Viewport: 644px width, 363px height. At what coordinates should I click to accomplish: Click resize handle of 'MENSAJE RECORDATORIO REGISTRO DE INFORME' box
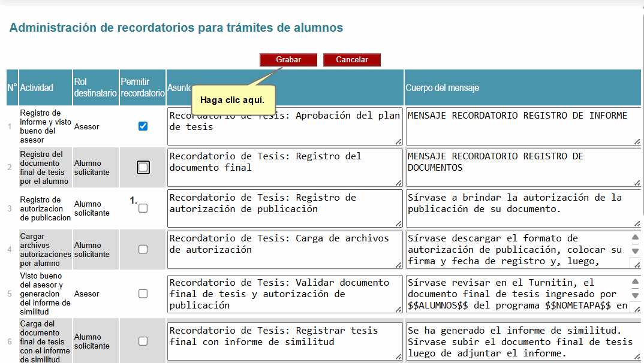(637, 141)
